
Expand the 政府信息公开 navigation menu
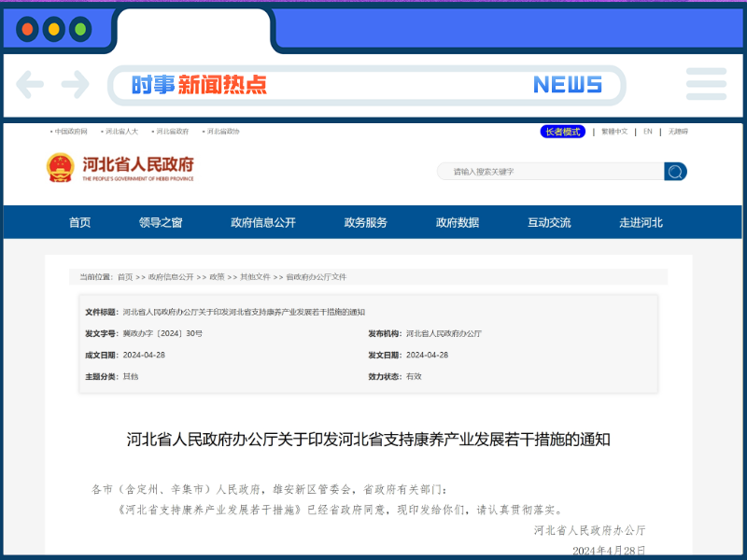click(260, 222)
